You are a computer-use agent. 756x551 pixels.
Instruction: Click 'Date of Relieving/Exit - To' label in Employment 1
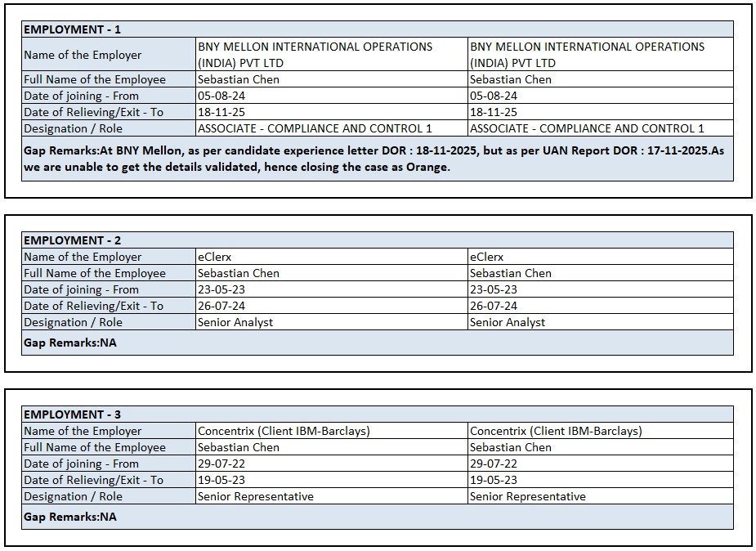pos(94,112)
